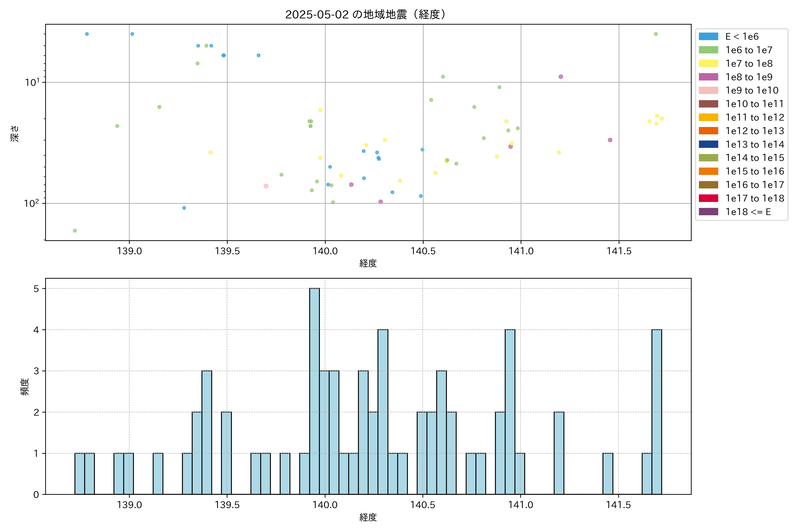
Task: Click the legend label 1e15 to 1e16
Action: 755,171
